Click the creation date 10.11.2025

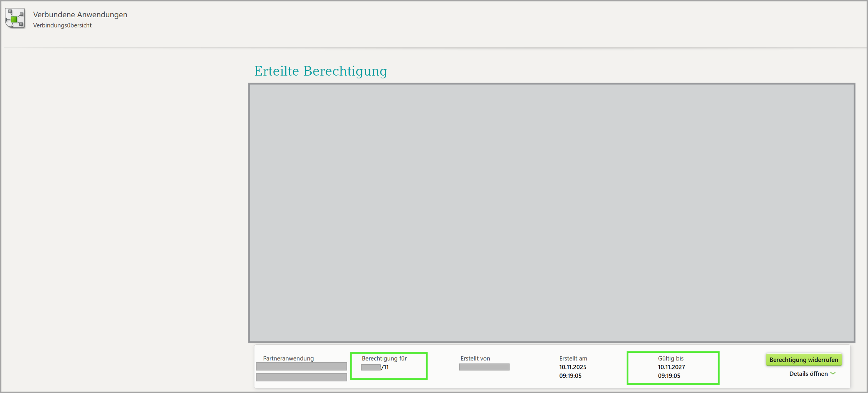pos(572,367)
